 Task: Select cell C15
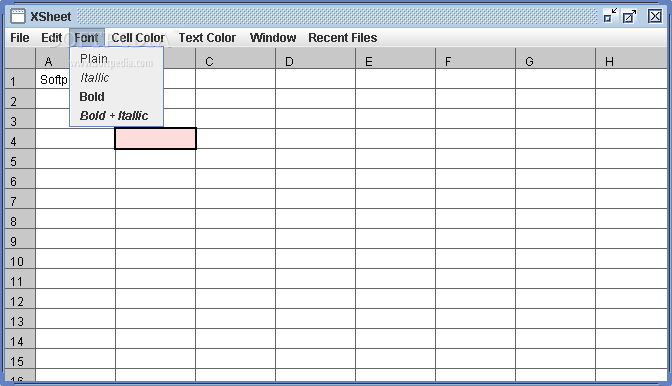coord(235,359)
